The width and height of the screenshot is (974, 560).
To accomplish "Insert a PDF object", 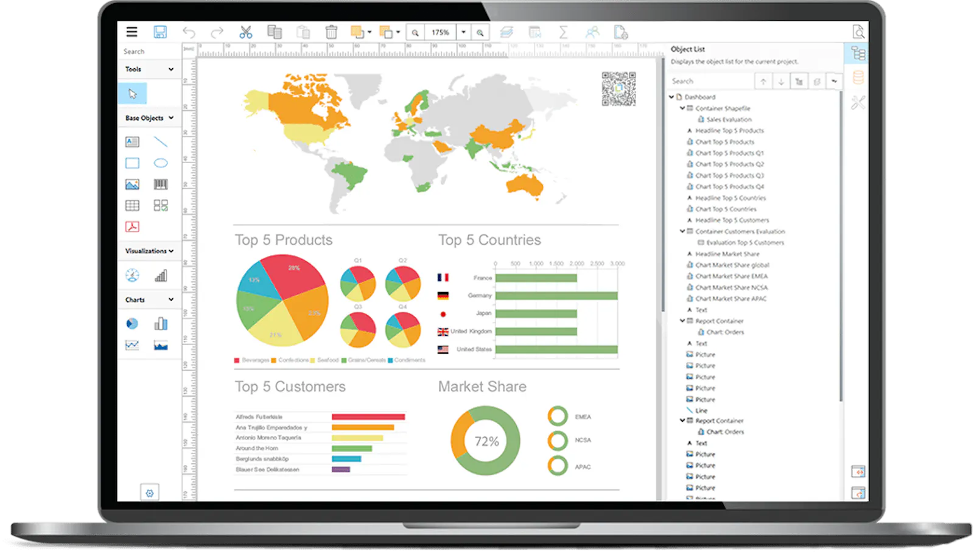I will [x=132, y=227].
